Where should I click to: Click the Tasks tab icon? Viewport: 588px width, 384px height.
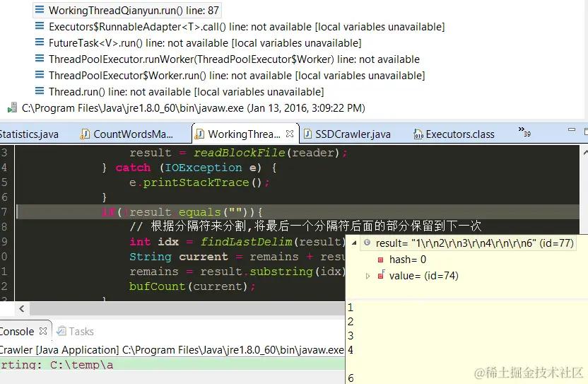pyautogui.click(x=61, y=331)
